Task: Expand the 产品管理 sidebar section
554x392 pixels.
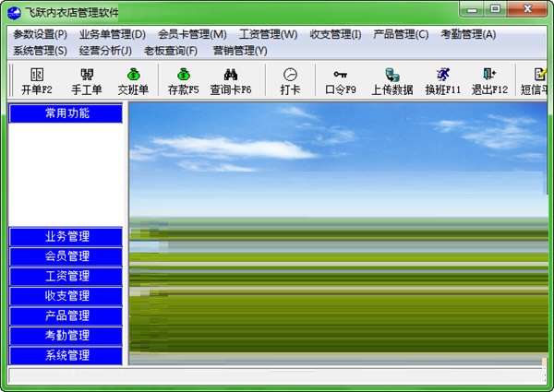Action: pyautogui.click(x=66, y=315)
